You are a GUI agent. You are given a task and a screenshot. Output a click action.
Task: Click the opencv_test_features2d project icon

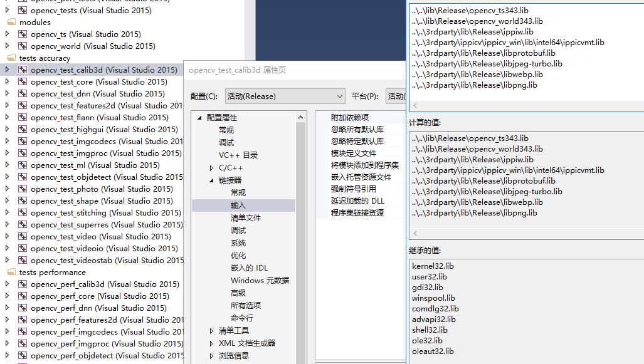[23, 105]
